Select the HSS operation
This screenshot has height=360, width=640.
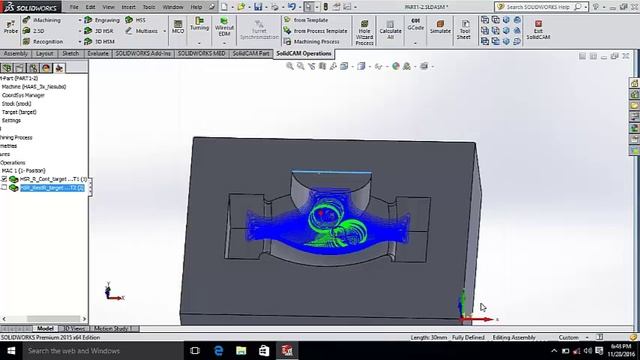[136, 20]
